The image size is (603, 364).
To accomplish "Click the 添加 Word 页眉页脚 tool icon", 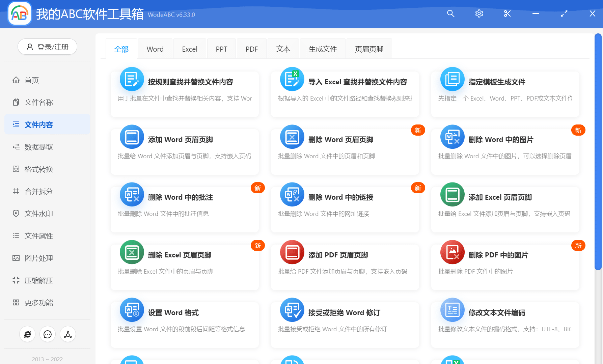I will coord(132,137).
